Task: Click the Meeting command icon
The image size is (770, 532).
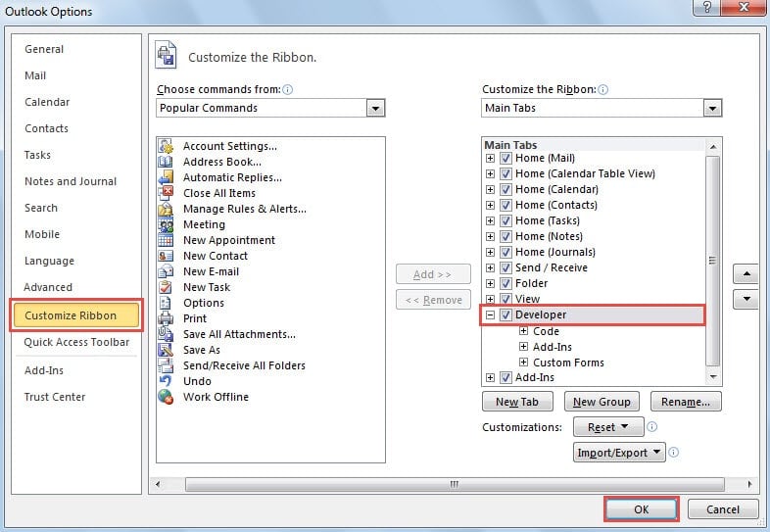Action: (x=166, y=224)
